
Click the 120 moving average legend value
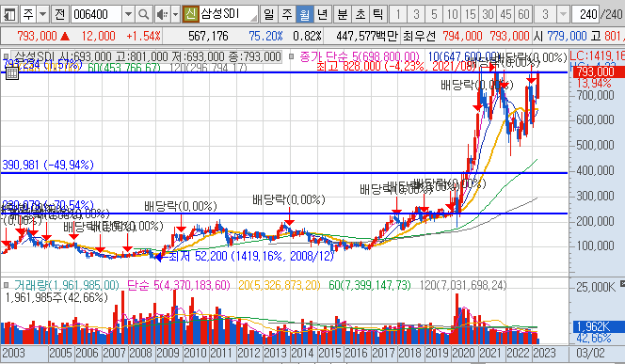coord(208,68)
